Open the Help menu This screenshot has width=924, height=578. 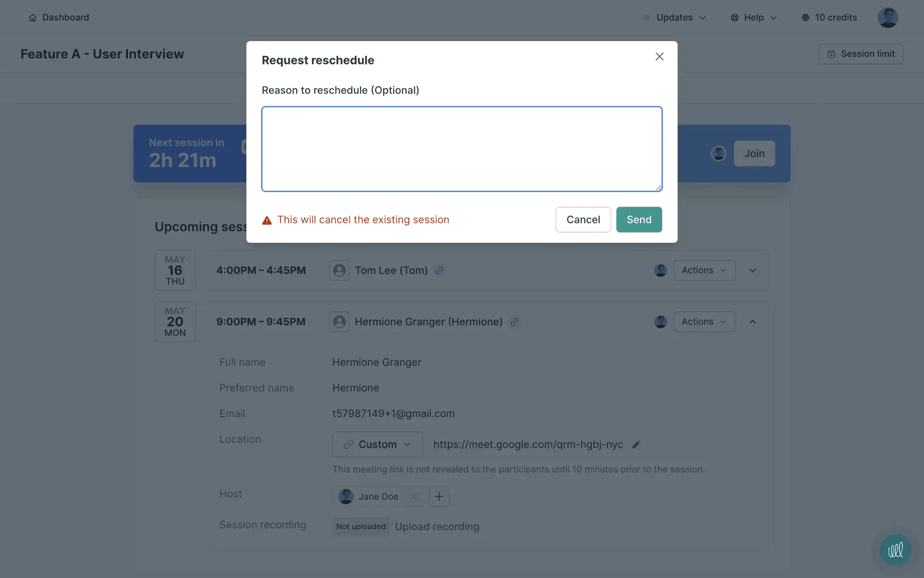[754, 18]
